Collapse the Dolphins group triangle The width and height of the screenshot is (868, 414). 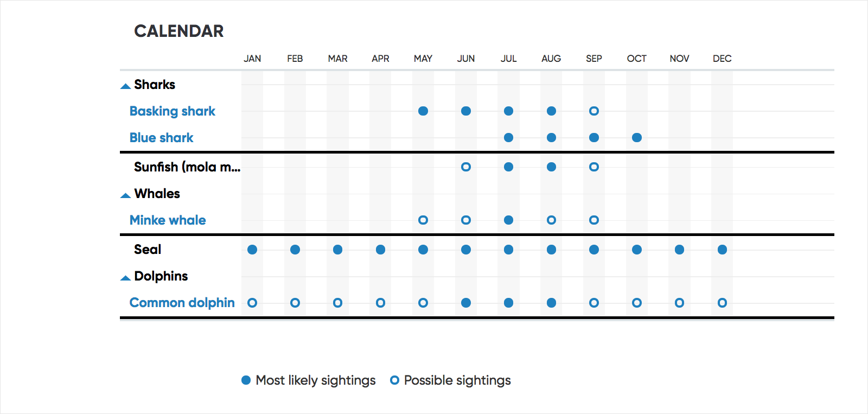125,278
